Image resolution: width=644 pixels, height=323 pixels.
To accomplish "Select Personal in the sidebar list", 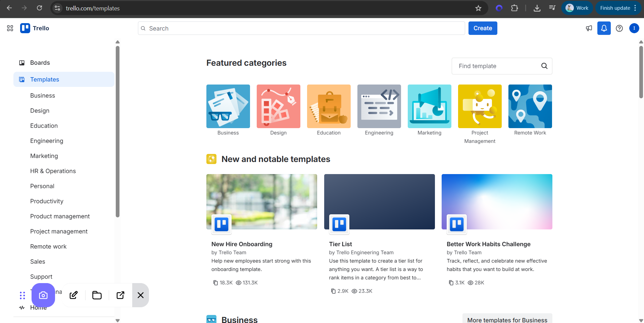I will point(42,186).
